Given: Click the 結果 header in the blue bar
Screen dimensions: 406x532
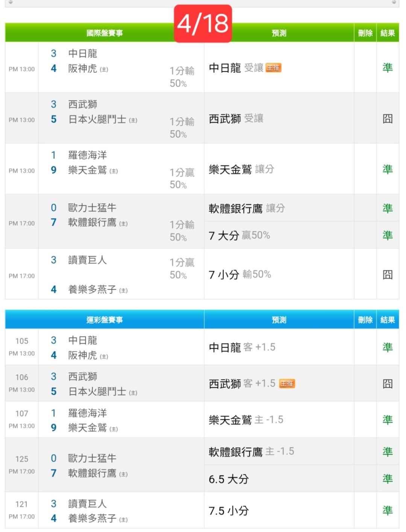Looking at the screenshot, I should click(388, 320).
